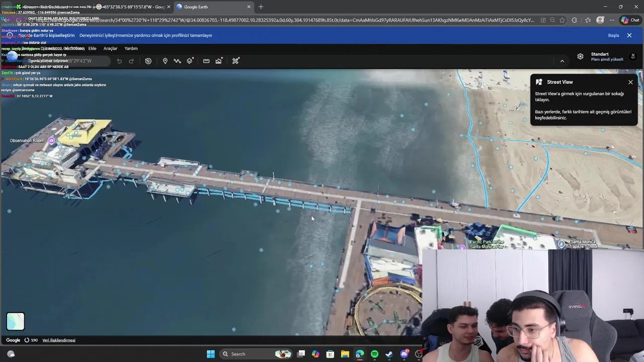
Task: Open the Copilot app on the taskbar
Action: pos(315,354)
